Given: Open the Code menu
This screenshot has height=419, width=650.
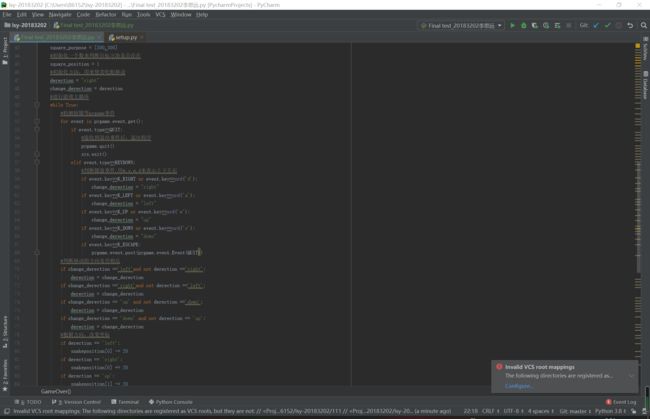Looking at the screenshot, I should (x=83, y=15).
